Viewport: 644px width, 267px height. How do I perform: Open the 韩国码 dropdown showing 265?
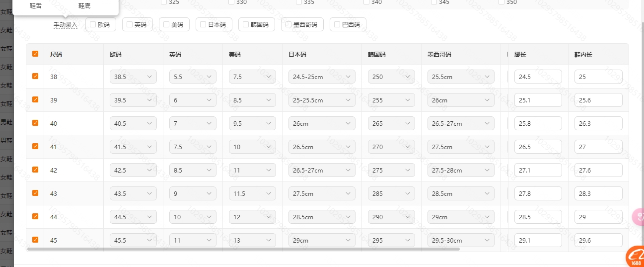click(391, 123)
